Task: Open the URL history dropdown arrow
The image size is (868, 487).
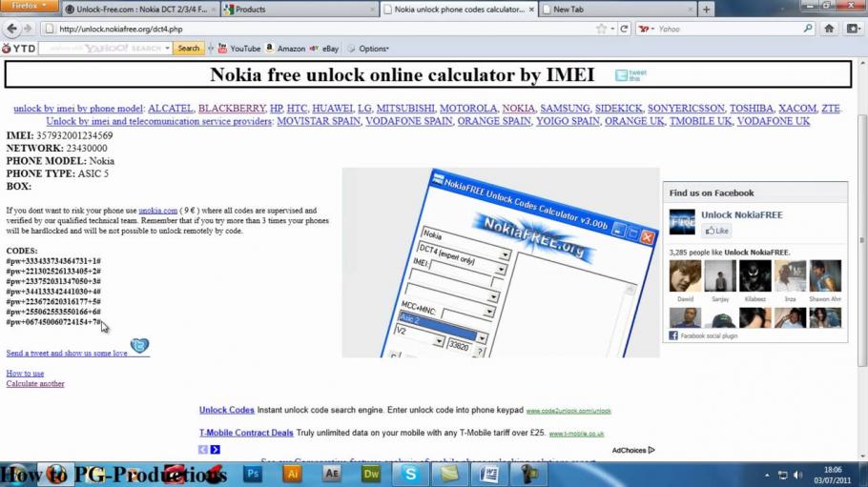Action: click(x=612, y=29)
